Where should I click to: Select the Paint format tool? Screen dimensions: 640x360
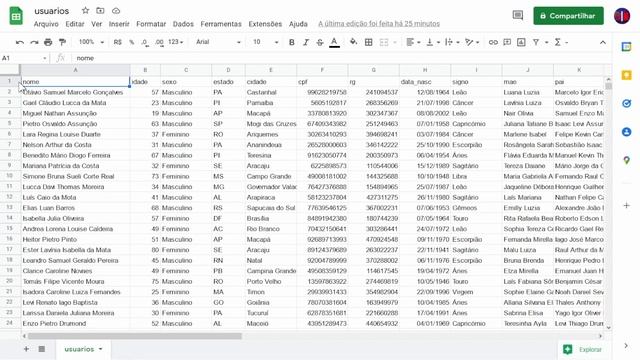pos(62,42)
